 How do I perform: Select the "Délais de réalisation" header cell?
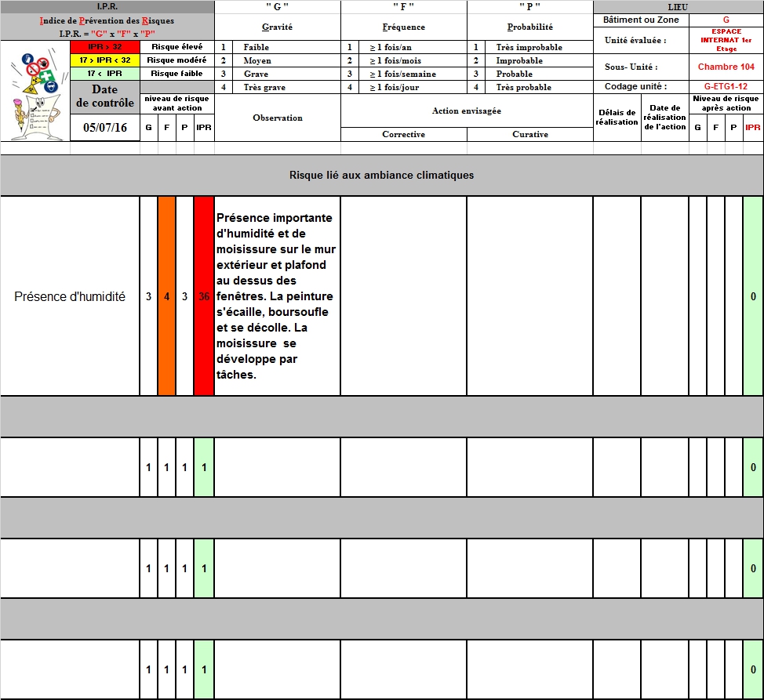click(x=617, y=118)
